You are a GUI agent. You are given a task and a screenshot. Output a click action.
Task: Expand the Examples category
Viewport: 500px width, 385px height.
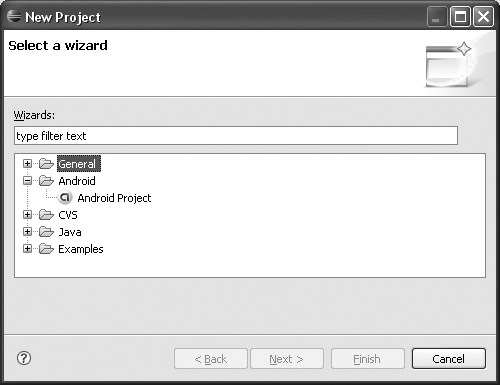(x=27, y=249)
